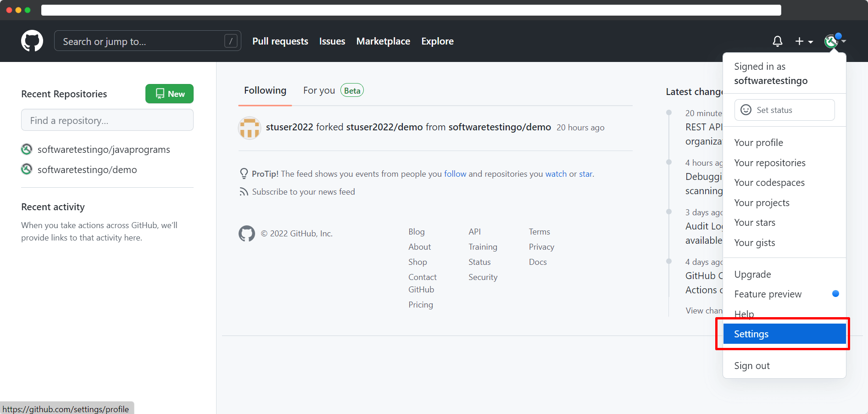Open footer About link
Image resolution: width=868 pixels, height=414 pixels.
pos(419,247)
